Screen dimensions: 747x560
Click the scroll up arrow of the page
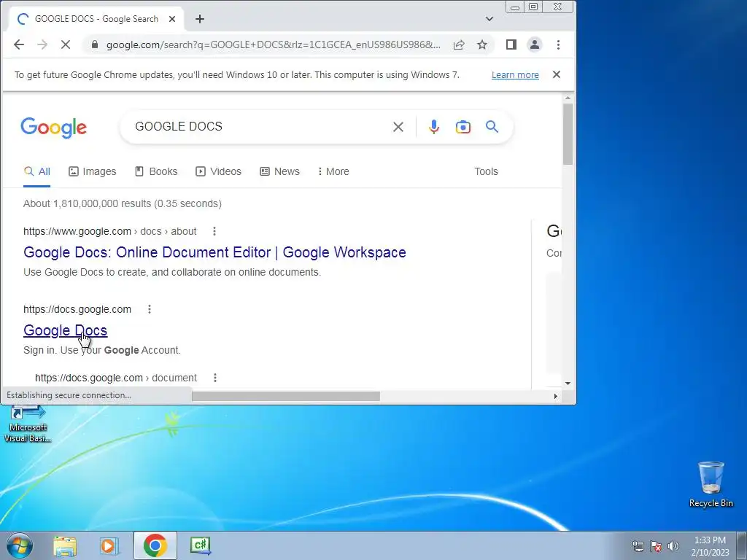click(x=568, y=98)
